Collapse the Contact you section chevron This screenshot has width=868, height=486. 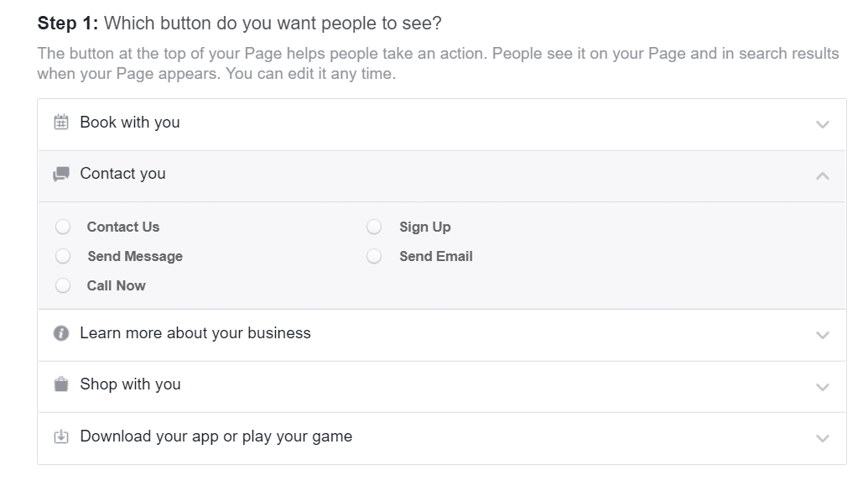(822, 175)
